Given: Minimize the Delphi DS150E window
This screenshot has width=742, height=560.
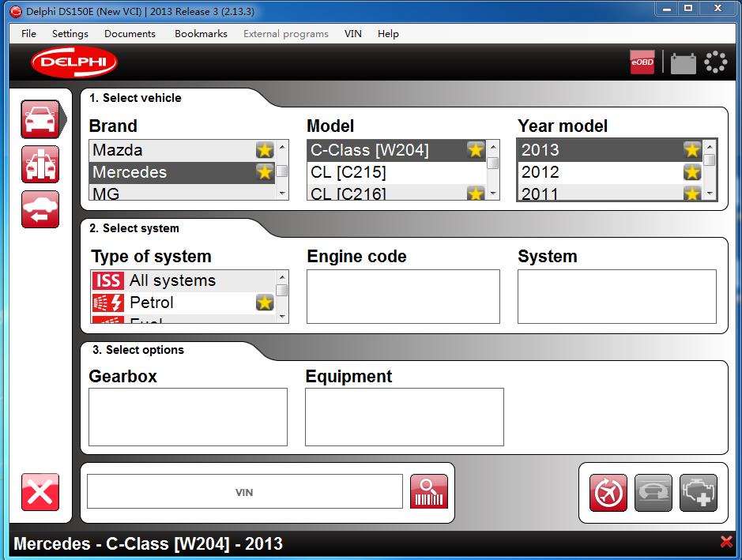Looking at the screenshot, I should [x=667, y=8].
